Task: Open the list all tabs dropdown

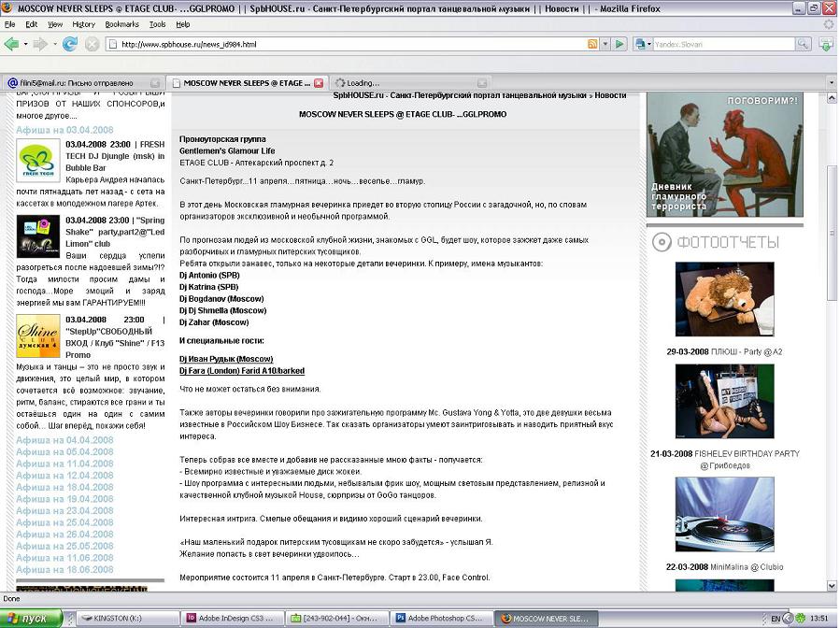Action: 831,83
